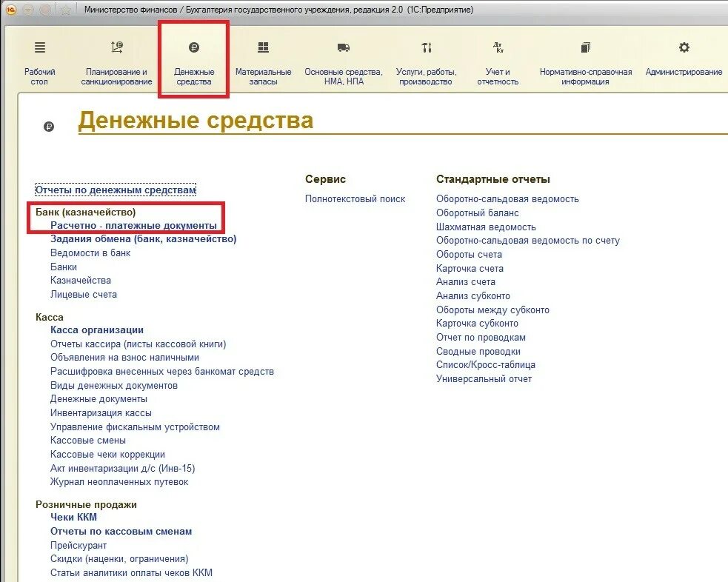This screenshot has width=728, height=582.
Task: Open Журнал неоплаченных путевок
Action: (x=119, y=482)
